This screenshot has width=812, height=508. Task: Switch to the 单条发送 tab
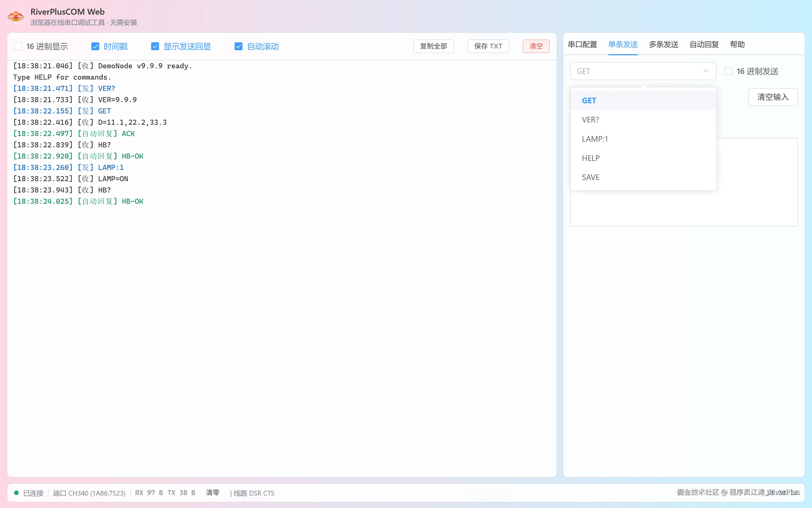pyautogui.click(x=623, y=44)
